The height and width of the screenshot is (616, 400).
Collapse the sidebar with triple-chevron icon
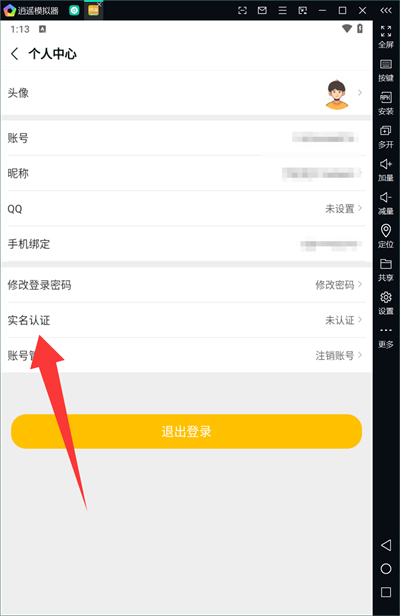386,10
